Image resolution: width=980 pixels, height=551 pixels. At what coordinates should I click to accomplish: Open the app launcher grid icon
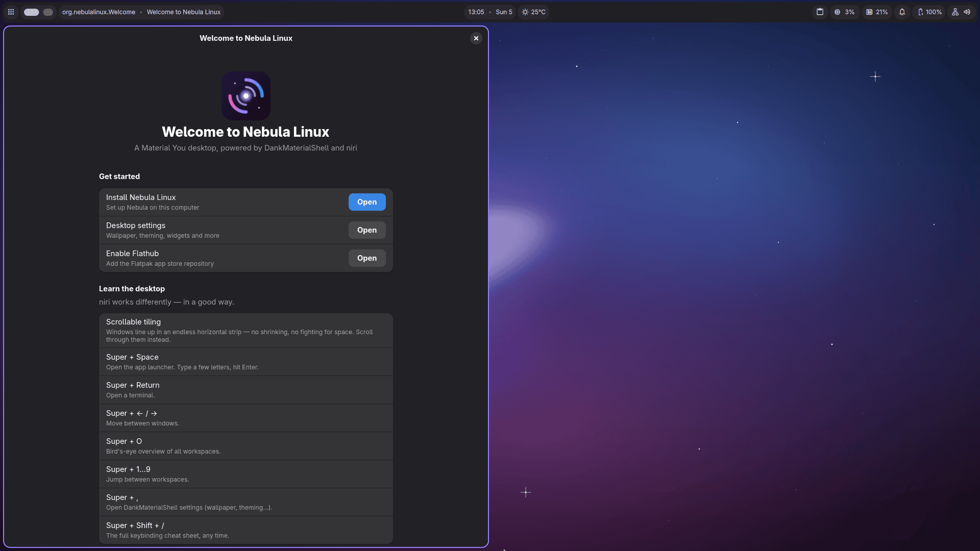coord(11,12)
